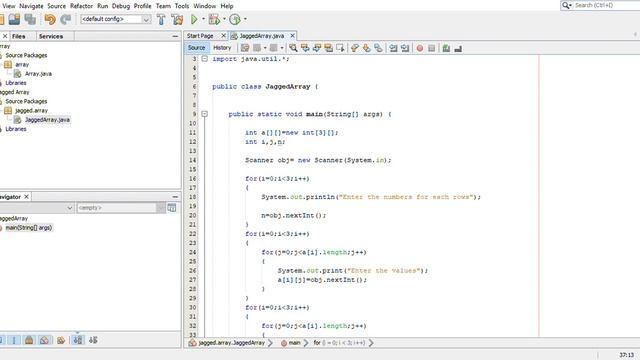Toggle rectangular selection mode

[x=340, y=48]
